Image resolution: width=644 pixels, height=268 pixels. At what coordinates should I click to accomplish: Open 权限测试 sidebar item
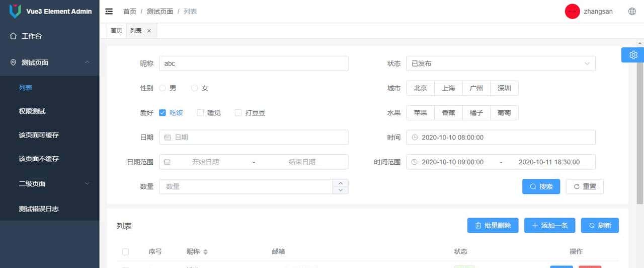click(x=50, y=111)
